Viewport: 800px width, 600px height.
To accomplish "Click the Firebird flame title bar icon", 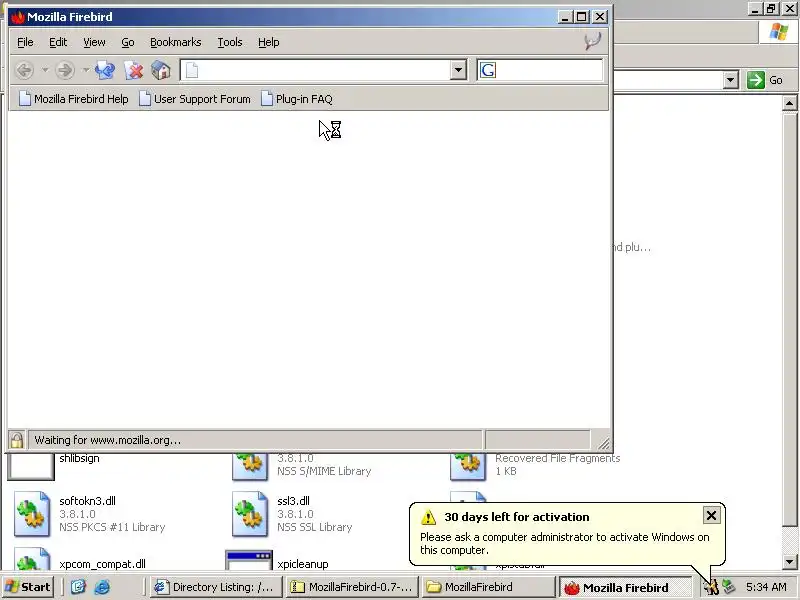I will [x=18, y=17].
